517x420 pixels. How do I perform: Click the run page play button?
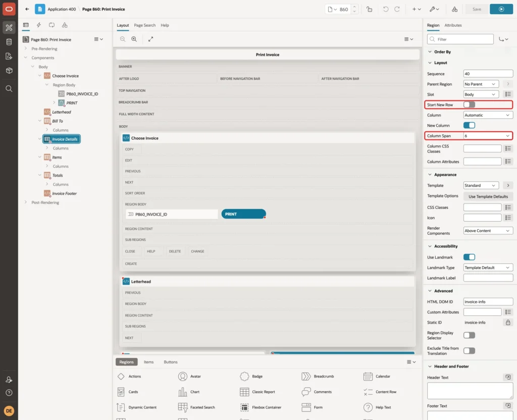click(x=501, y=9)
